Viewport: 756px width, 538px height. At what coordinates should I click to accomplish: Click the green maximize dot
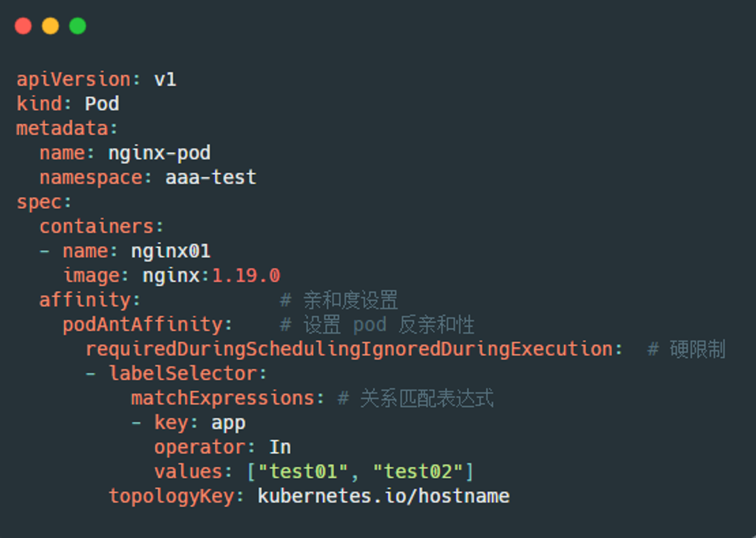pos(78,26)
